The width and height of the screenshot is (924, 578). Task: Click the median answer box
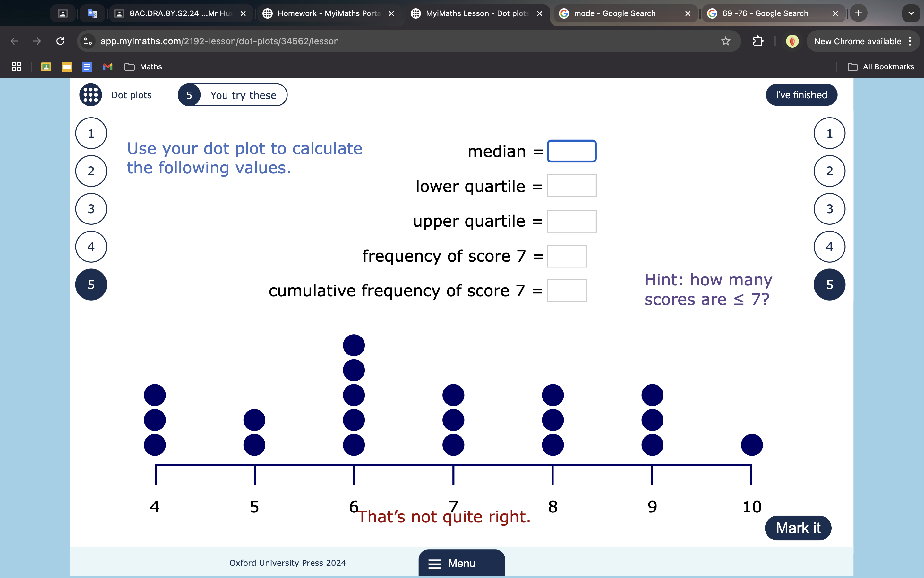pos(572,151)
